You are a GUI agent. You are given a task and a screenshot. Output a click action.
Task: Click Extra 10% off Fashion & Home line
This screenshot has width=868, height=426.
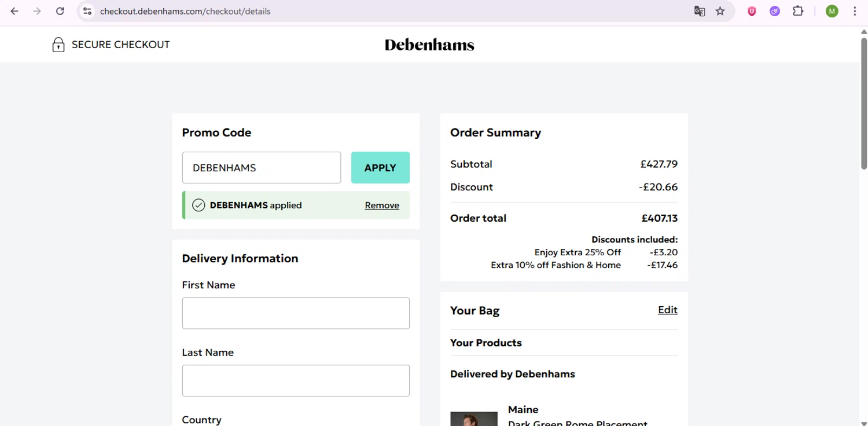click(x=556, y=265)
